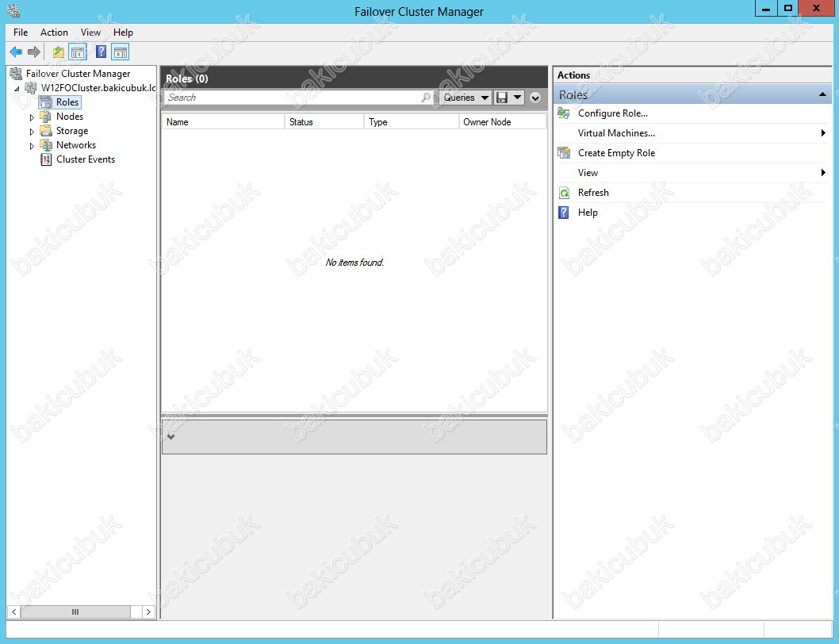Select Nodes in the tree

(70, 116)
